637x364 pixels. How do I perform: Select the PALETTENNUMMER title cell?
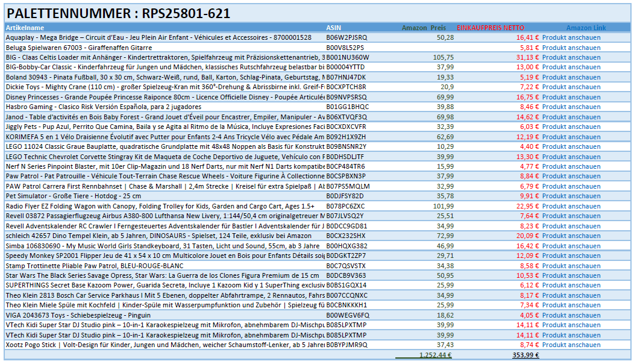click(118, 13)
